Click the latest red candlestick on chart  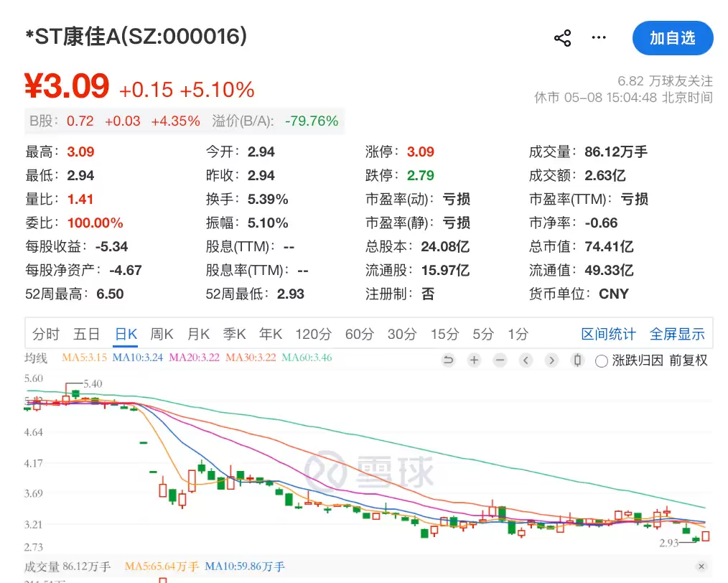[x=706, y=536]
